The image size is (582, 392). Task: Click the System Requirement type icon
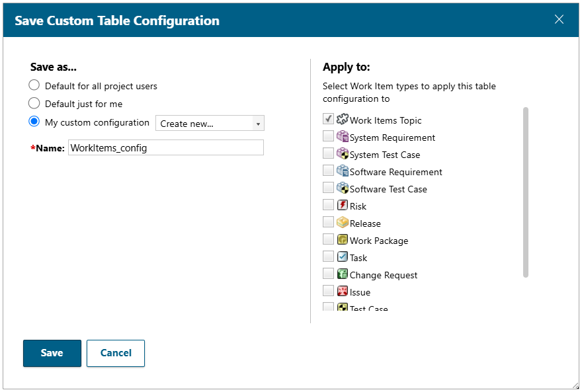(343, 137)
